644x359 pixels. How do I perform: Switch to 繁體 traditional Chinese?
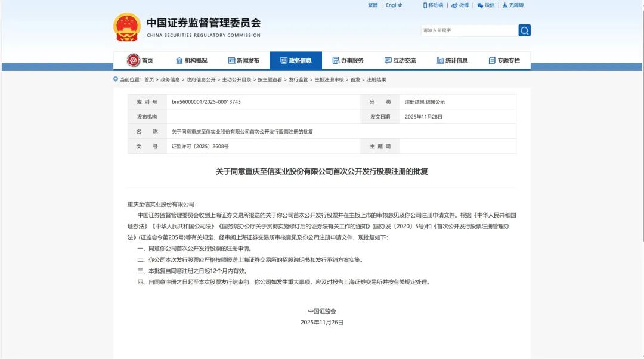[x=373, y=5]
